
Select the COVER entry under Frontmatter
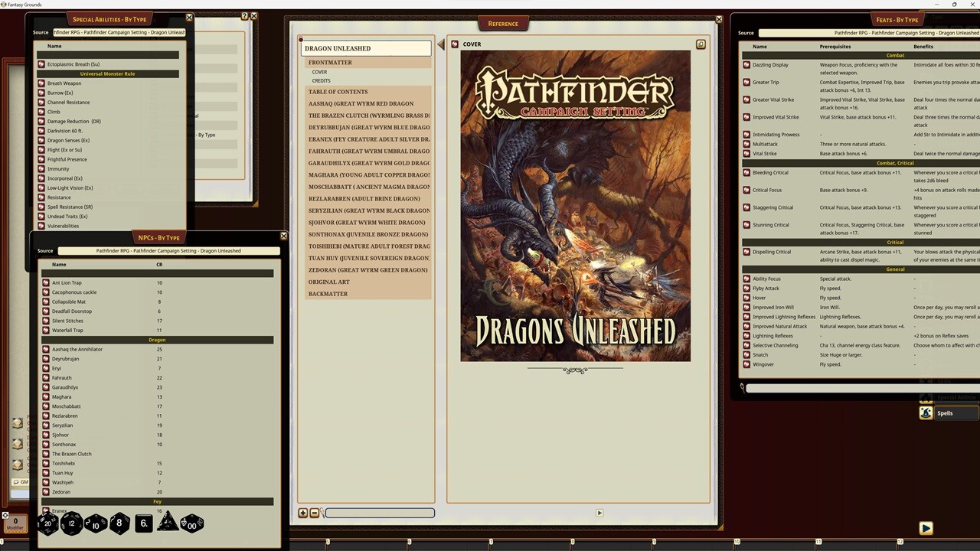(x=319, y=71)
